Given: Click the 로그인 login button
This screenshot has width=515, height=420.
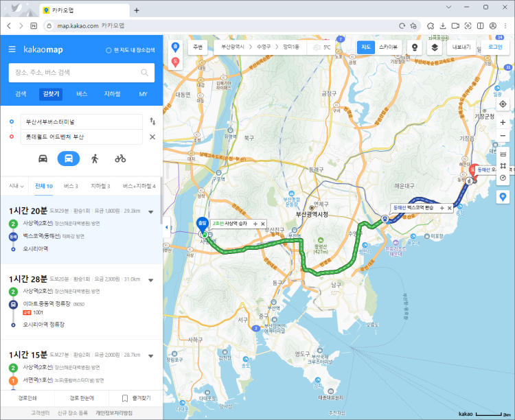Looking at the screenshot, I should point(495,47).
